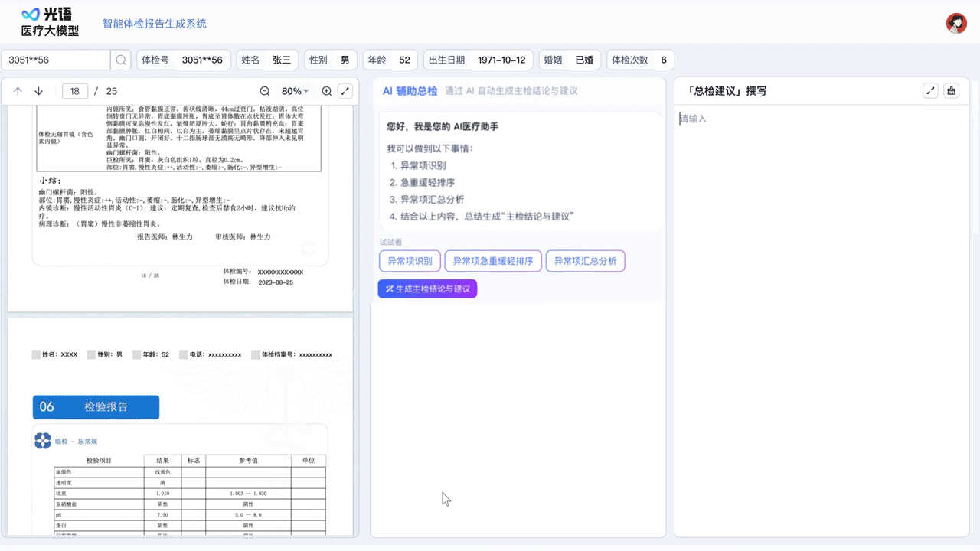Screen dimensions: 980x551
Task: Focus the exam number search box
Action: coord(57,60)
